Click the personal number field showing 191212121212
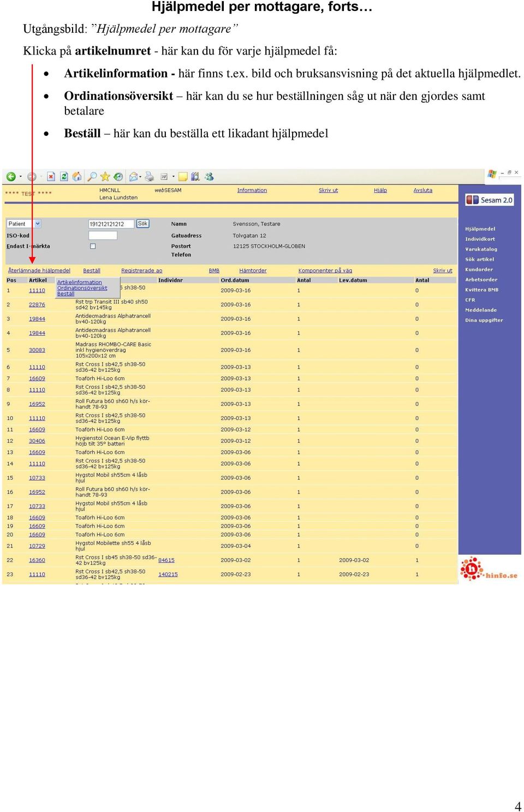 pos(111,224)
